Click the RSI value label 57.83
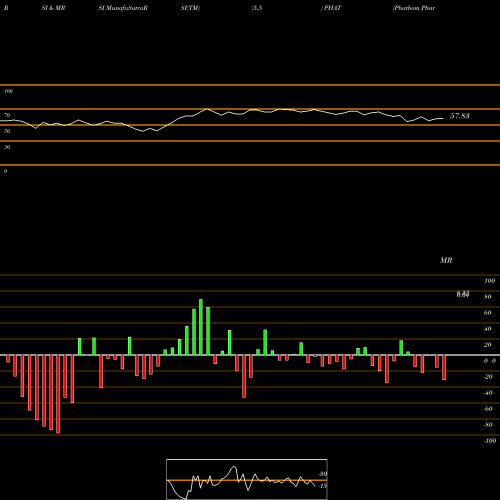The height and width of the screenshot is (500, 500). click(x=460, y=116)
